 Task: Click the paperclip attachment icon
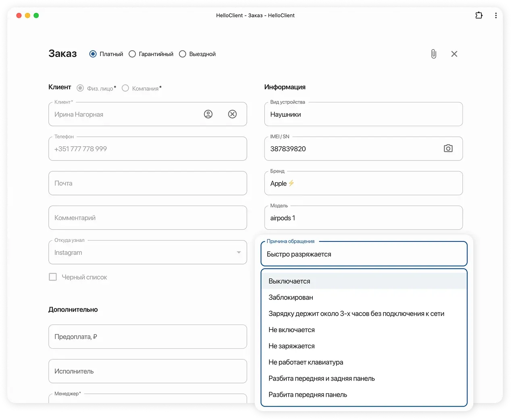(433, 54)
